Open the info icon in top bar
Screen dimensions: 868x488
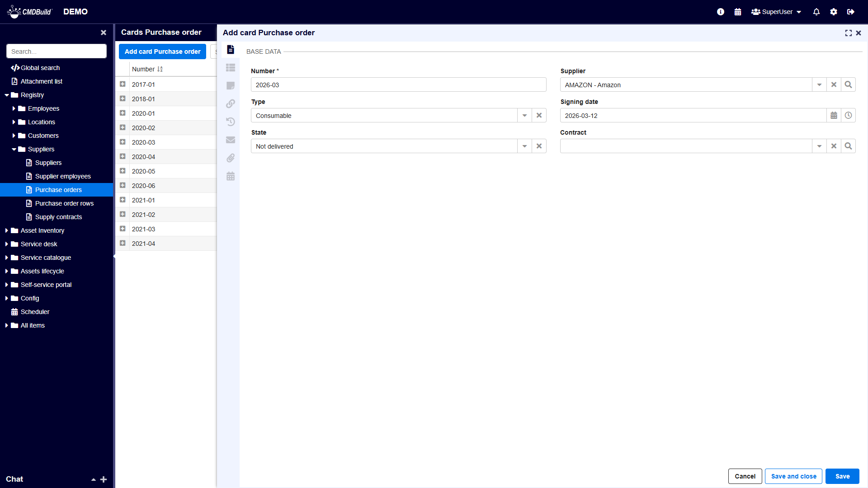(721, 12)
